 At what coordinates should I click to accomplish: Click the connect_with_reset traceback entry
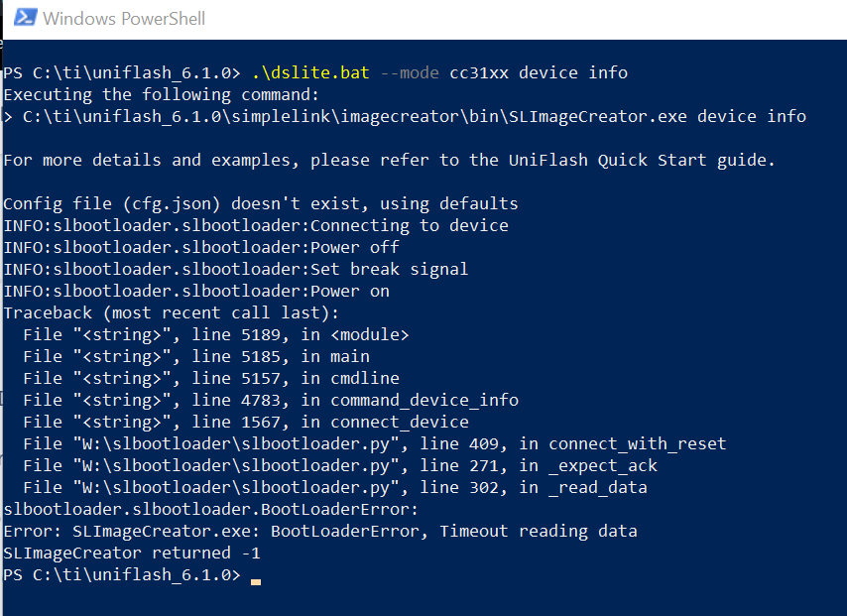coord(637,443)
